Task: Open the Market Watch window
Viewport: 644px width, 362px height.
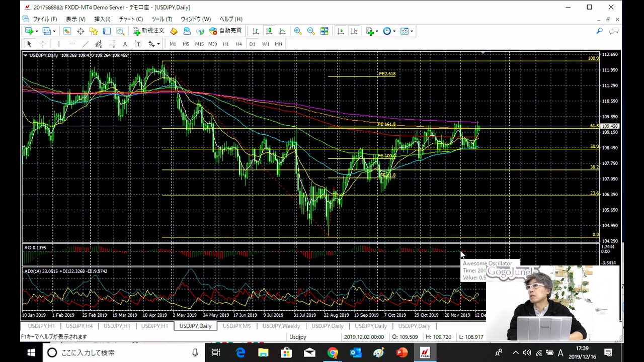Action: [x=67, y=31]
